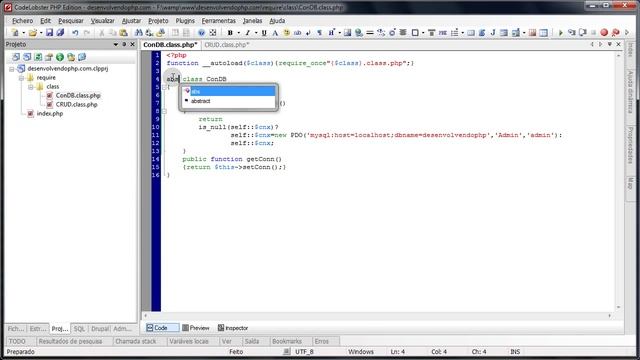
Task: Open the Bookmarks bottom tab
Action: click(287, 341)
